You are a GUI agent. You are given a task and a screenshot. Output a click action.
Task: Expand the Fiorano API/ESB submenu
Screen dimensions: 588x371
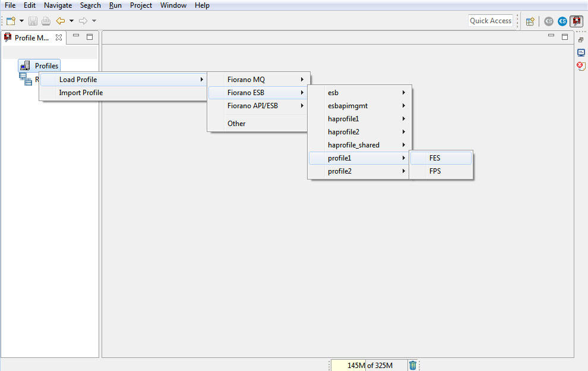click(258, 106)
